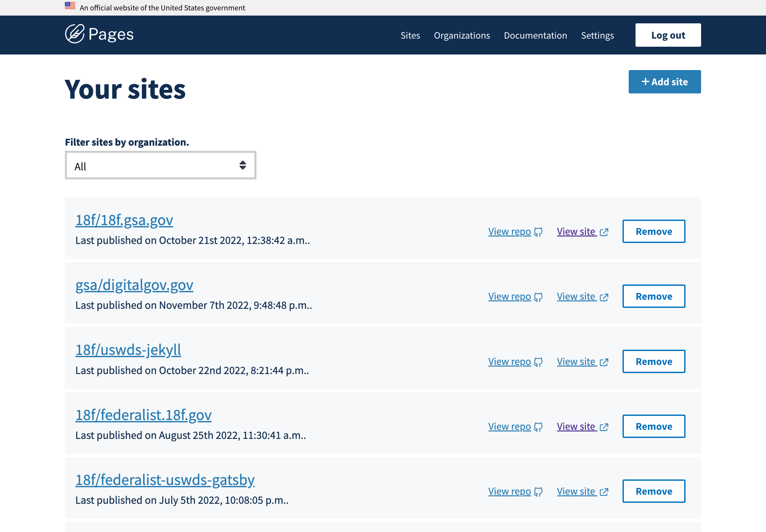Click the external link icon beside federalist-uswds-gatsby View site
Image resolution: width=766 pixels, height=532 pixels.
pyautogui.click(x=604, y=492)
